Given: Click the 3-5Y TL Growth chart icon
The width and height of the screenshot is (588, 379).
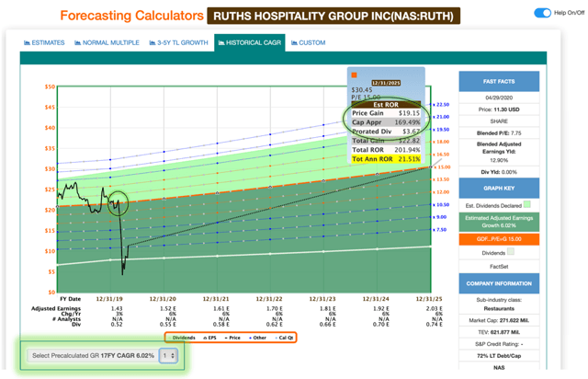Looking at the screenshot, I should coord(156,42).
